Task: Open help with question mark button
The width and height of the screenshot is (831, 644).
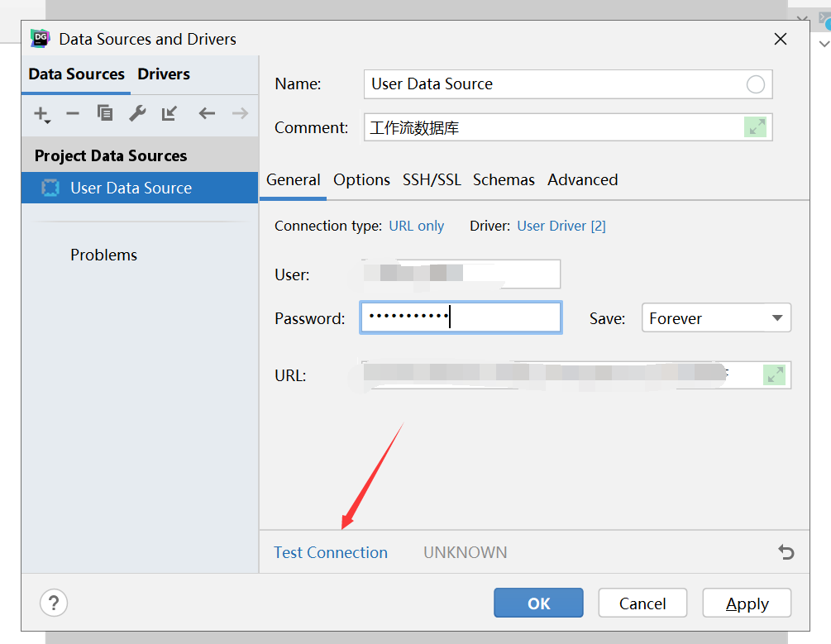Action: point(54,603)
